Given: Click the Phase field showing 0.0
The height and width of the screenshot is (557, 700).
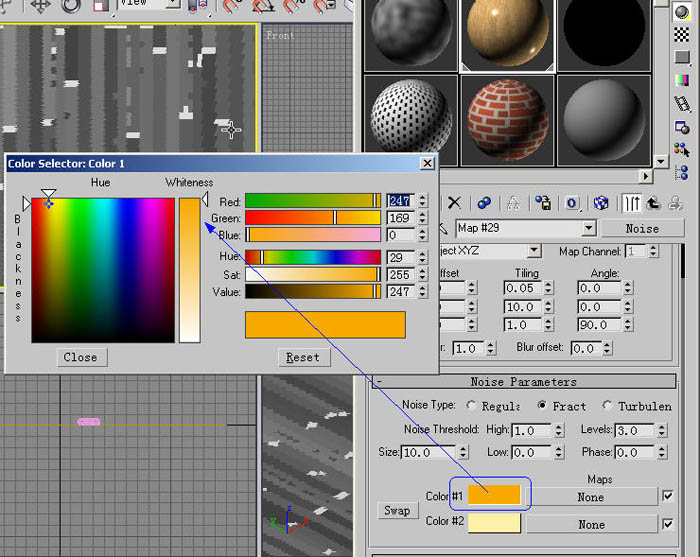Looking at the screenshot, I should (x=635, y=452).
